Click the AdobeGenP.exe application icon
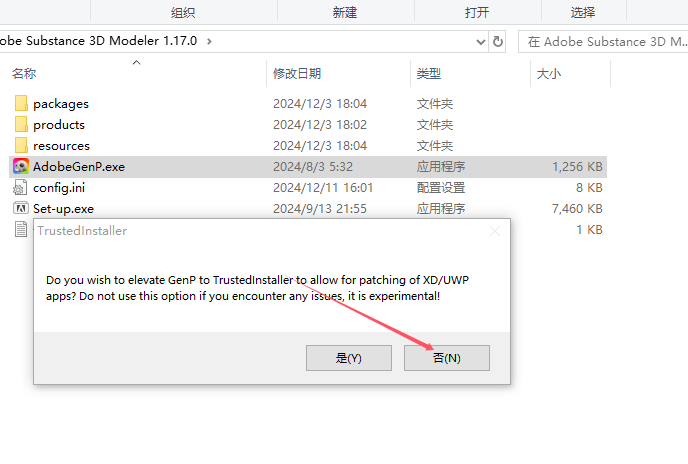 coord(21,166)
